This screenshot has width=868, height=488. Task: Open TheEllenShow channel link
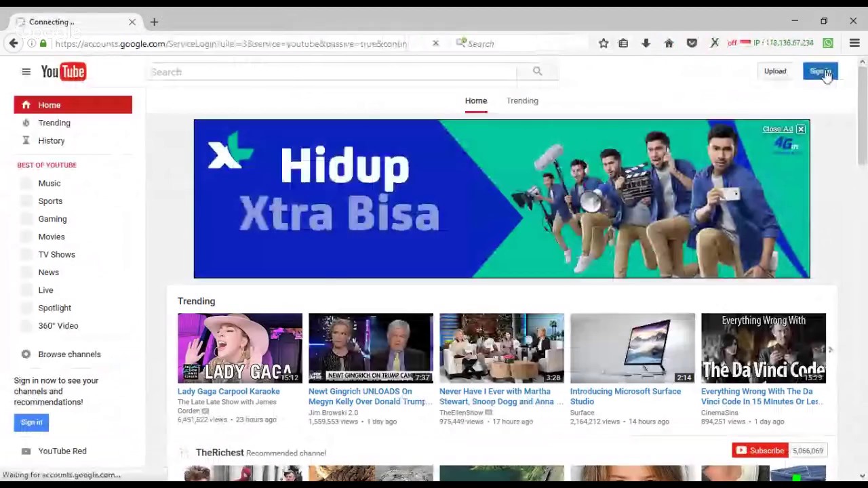coord(461,412)
